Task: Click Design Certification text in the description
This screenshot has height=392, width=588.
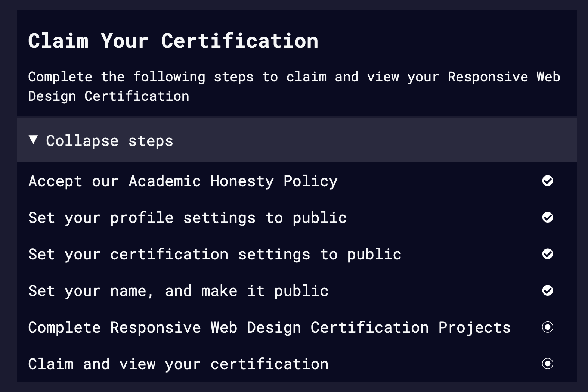Action: tap(109, 96)
